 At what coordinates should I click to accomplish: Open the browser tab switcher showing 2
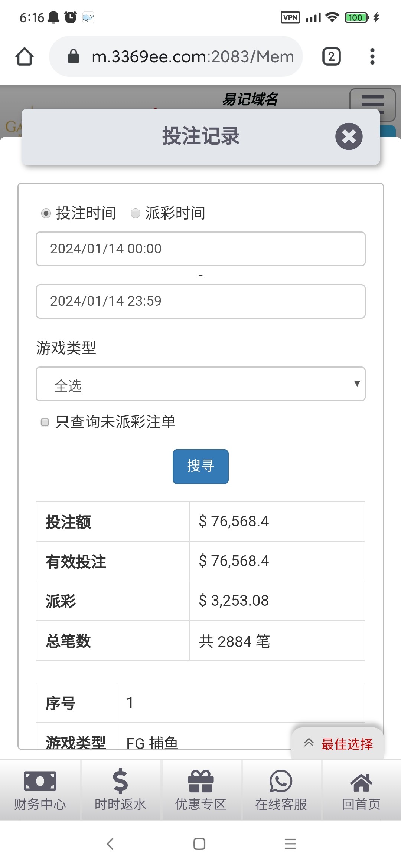point(331,57)
